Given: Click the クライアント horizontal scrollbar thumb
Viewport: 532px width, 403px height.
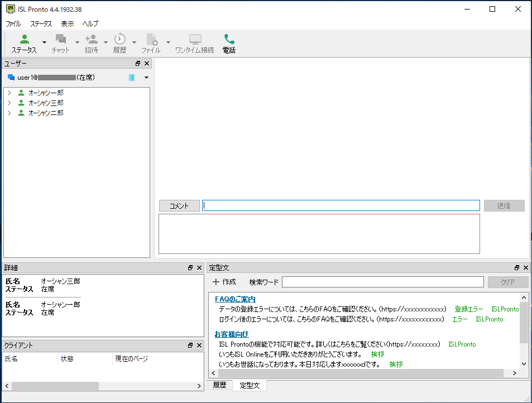Looking at the screenshot, I should 55,386.
